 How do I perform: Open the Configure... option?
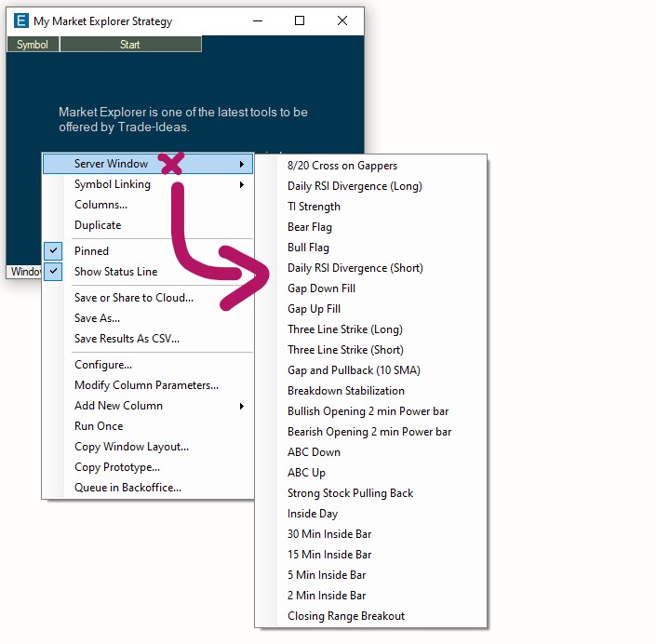(x=103, y=365)
